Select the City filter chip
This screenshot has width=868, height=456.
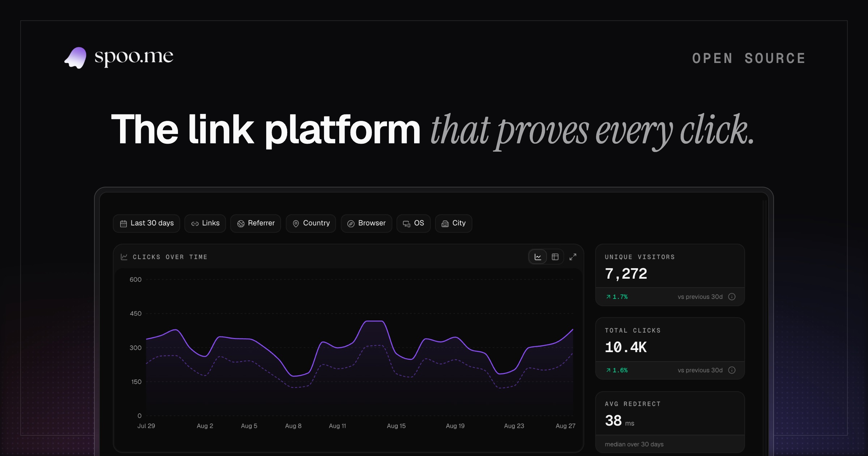coord(454,223)
